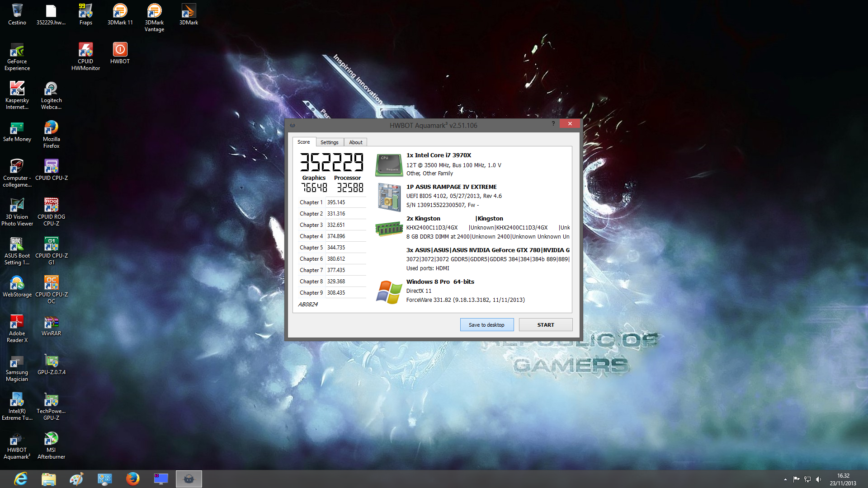Open ASUS Boot Setting shortcut
Image resolution: width=868 pixels, height=488 pixels.
tap(17, 251)
